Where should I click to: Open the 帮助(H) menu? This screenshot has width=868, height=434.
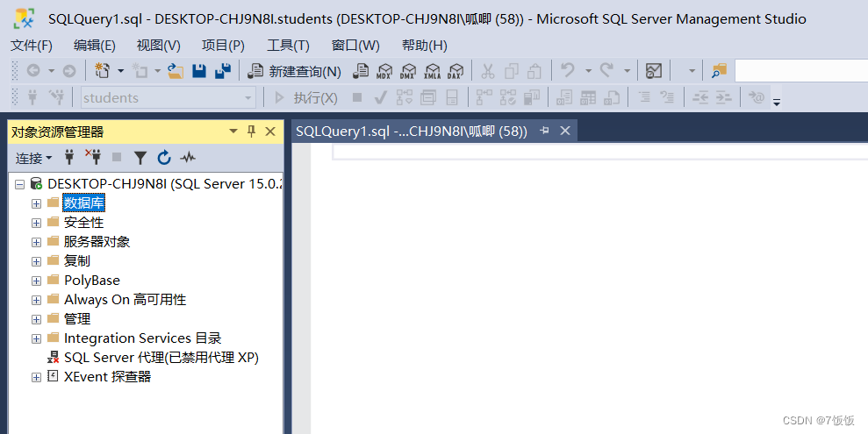425,46
